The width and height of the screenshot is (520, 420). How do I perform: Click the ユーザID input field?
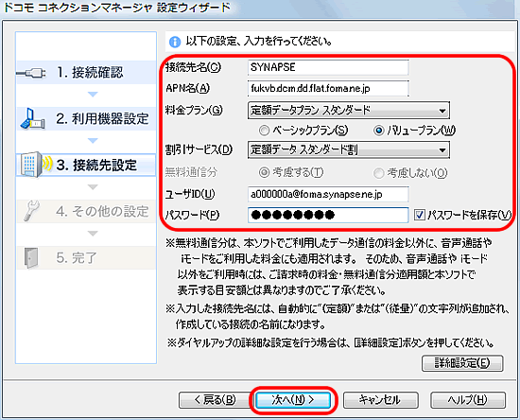[328, 195]
